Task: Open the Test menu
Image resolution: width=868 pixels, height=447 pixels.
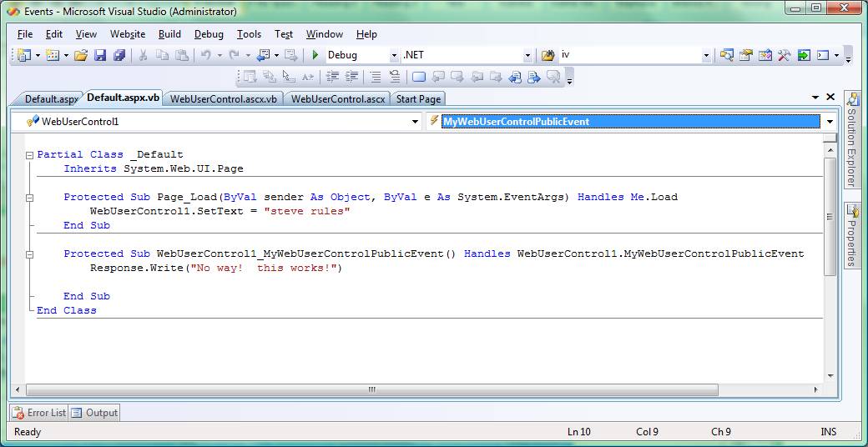Action: tap(284, 34)
